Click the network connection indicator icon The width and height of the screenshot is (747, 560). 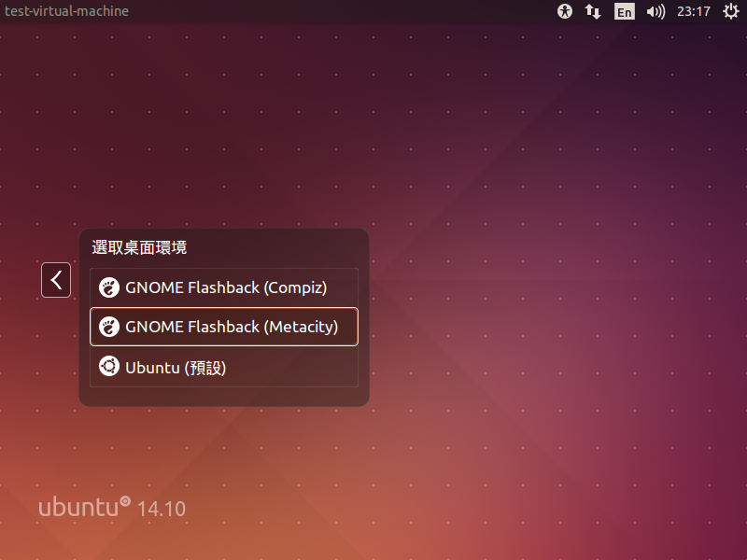pyautogui.click(x=593, y=11)
